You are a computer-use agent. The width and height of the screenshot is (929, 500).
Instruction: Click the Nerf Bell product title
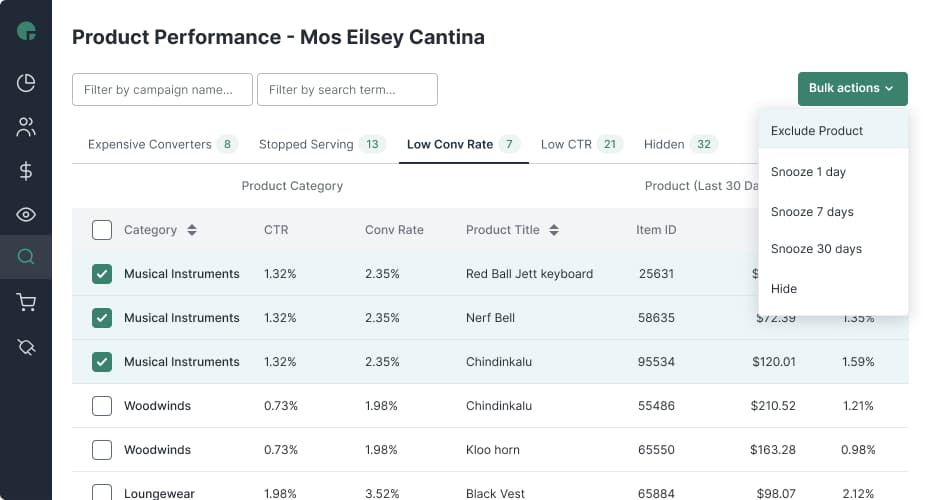pos(490,318)
